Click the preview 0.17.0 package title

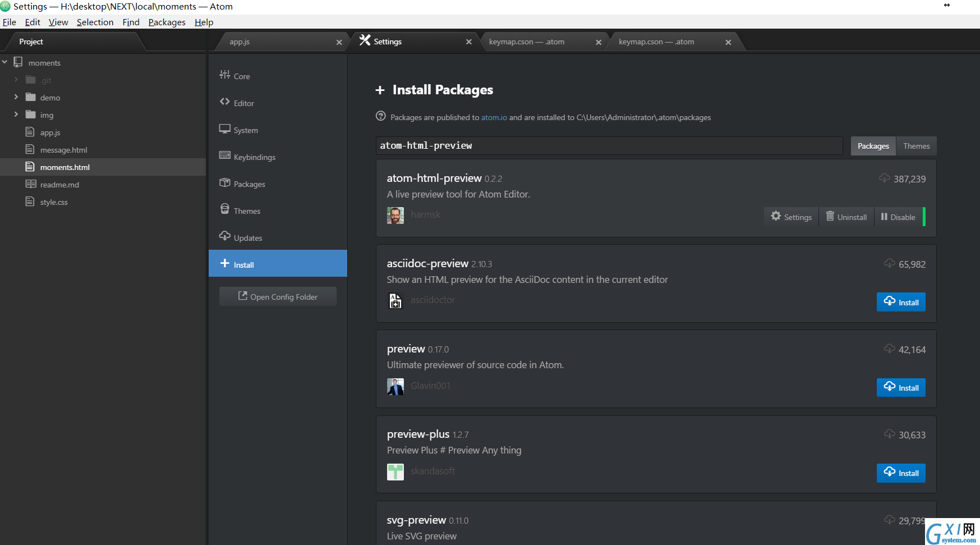406,349
